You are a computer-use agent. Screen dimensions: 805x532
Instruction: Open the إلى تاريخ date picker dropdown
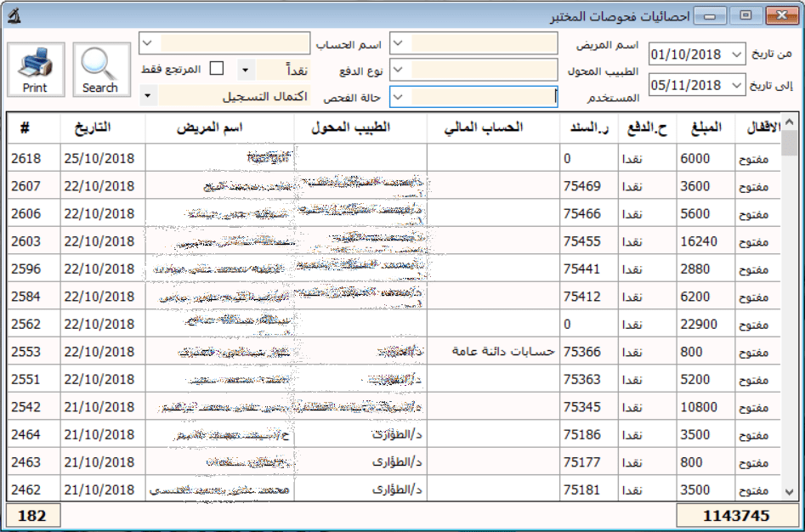tap(736, 86)
